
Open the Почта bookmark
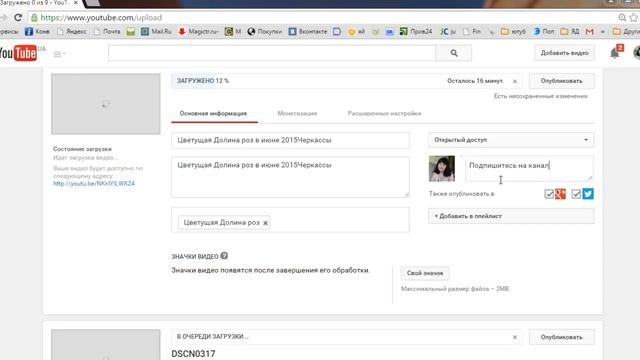coord(107,31)
